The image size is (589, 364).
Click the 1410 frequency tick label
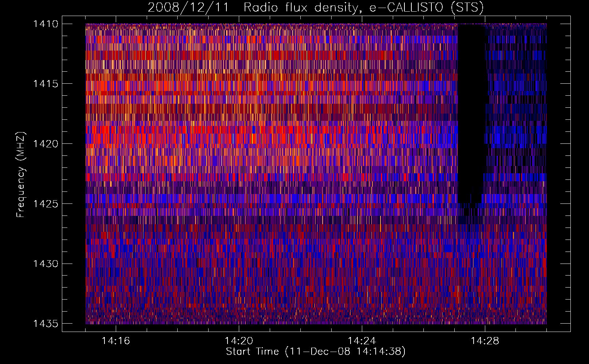tap(46, 24)
